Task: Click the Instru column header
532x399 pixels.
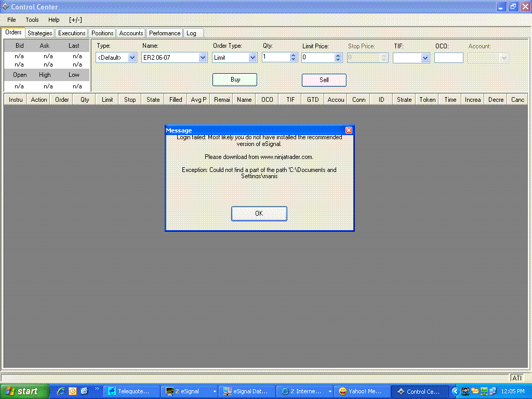Action: point(16,100)
